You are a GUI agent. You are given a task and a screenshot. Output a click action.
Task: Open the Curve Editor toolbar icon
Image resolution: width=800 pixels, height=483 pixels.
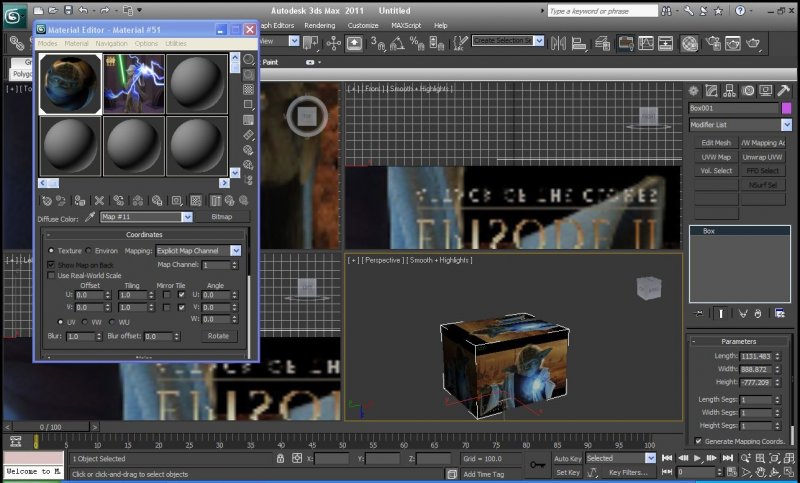645,43
